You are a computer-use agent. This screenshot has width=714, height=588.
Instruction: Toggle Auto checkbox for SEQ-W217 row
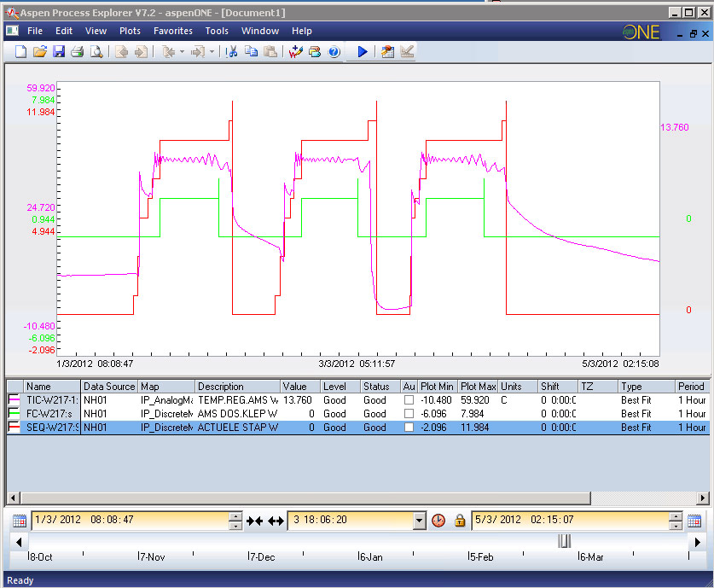point(409,428)
